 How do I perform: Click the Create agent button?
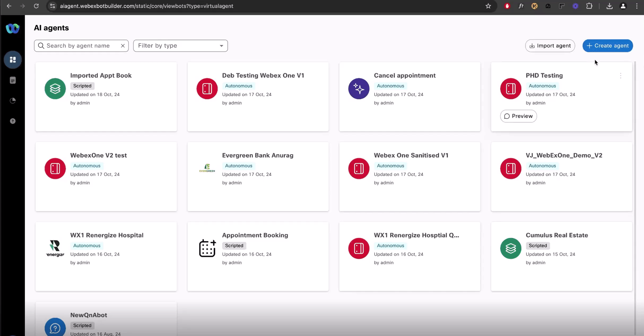tap(607, 46)
